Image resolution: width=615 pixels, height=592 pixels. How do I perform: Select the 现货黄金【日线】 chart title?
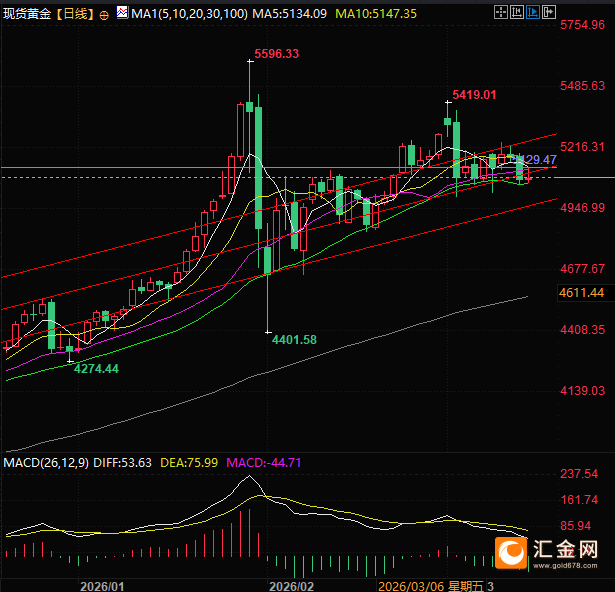click(49, 14)
